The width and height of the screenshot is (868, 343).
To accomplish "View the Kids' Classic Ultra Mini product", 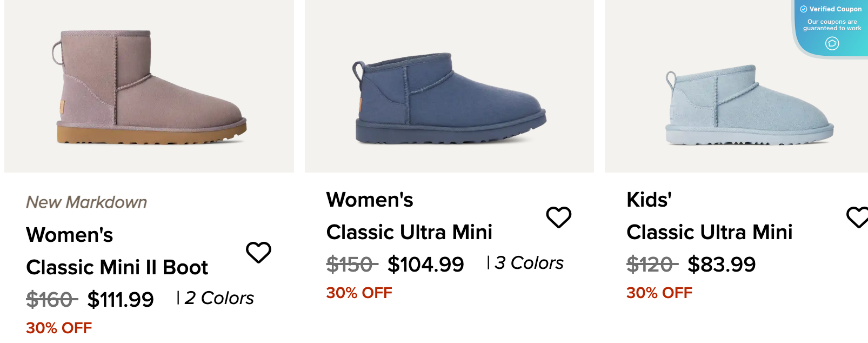I will pyautogui.click(x=709, y=232).
